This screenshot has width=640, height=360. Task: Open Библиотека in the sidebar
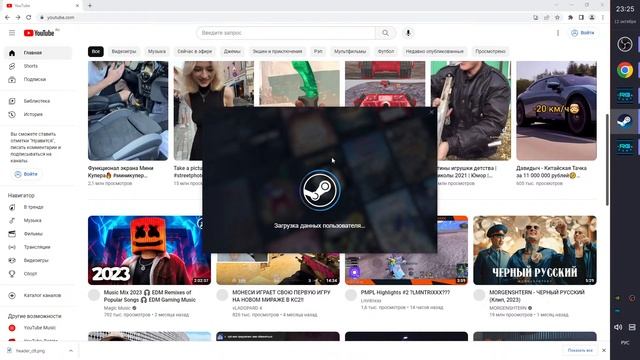(x=38, y=101)
